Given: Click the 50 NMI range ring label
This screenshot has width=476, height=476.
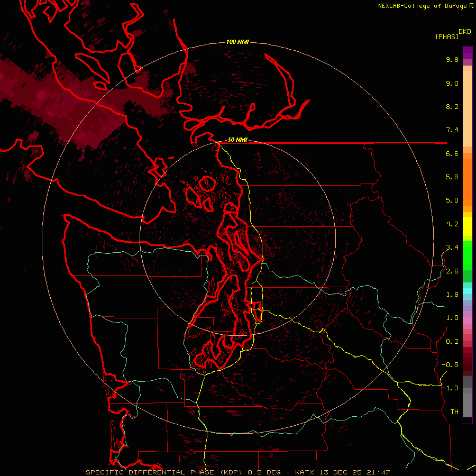Looking at the screenshot, I should pyautogui.click(x=237, y=140).
